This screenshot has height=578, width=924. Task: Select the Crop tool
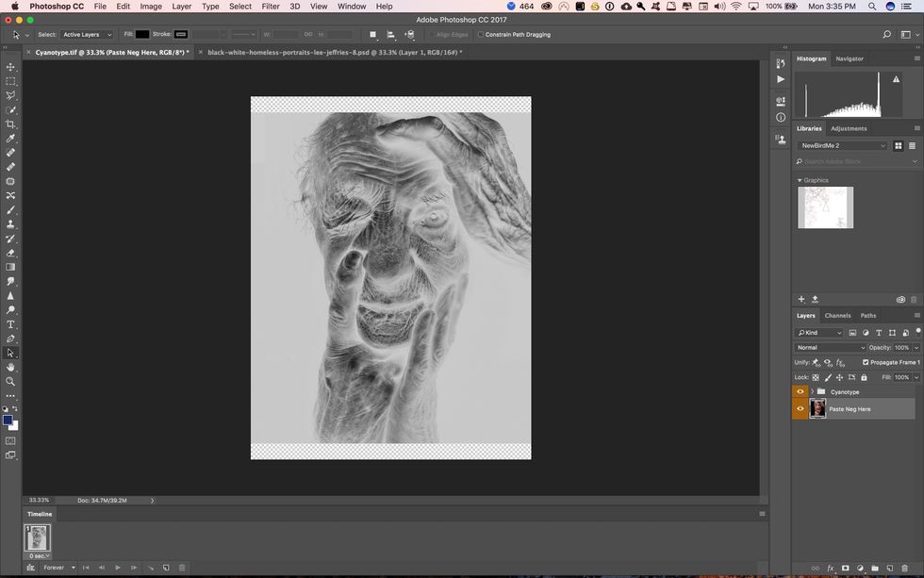10,124
